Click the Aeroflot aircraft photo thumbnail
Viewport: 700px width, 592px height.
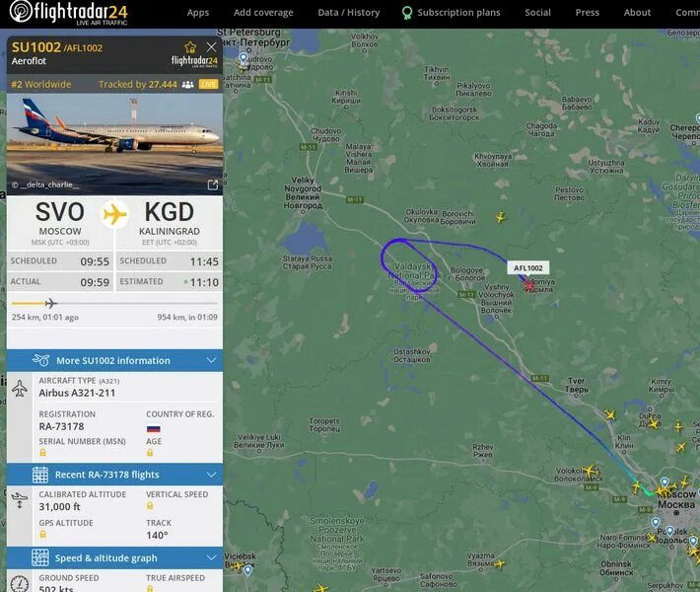pyautogui.click(x=114, y=144)
